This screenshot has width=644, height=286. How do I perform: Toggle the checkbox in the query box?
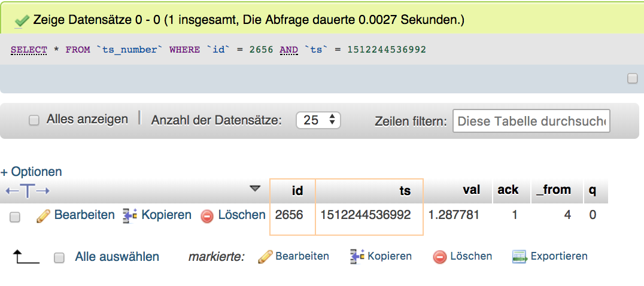(x=633, y=78)
